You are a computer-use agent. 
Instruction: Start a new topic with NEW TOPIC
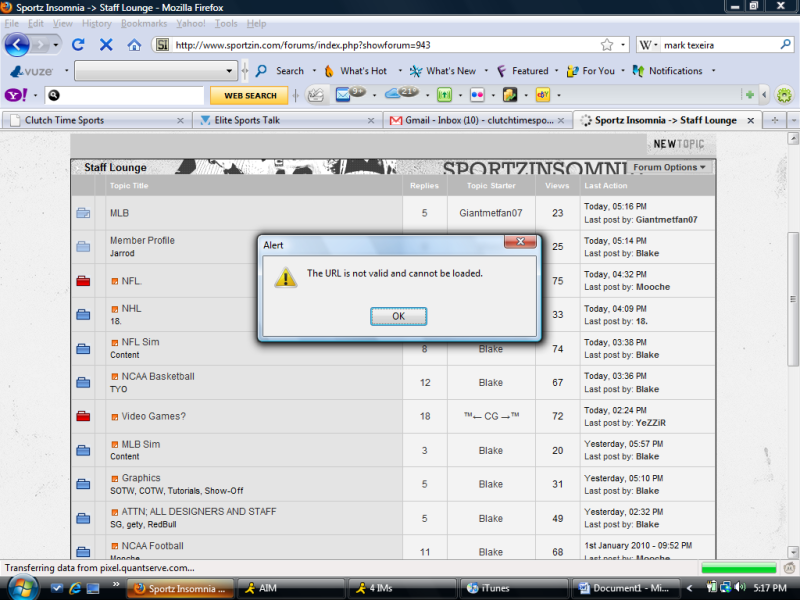(679, 144)
